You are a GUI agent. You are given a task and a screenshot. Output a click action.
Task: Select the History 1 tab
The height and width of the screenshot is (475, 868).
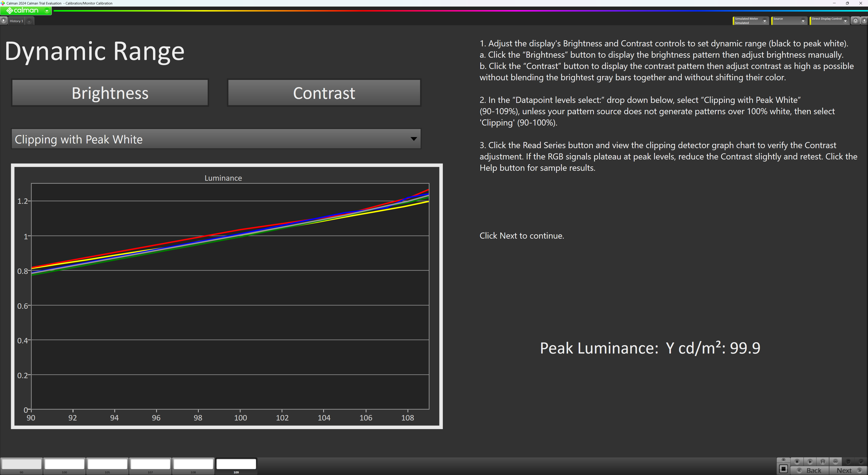pos(17,21)
